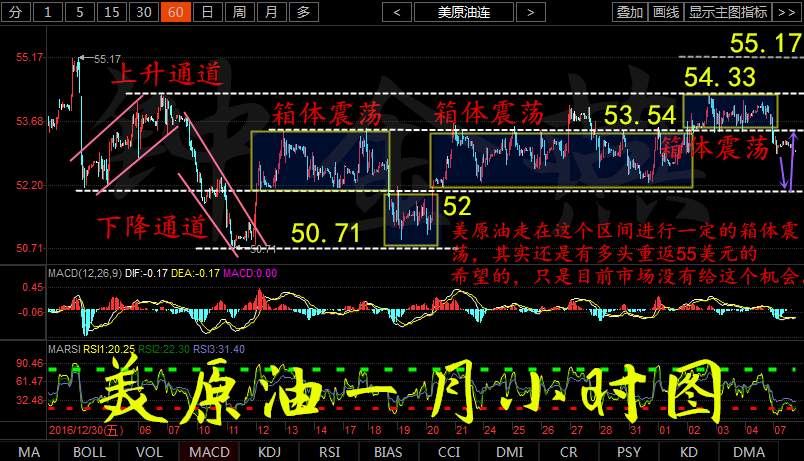804x461 pixels.
Task: Click the DIF:-0.17 value
Action: tap(146, 273)
